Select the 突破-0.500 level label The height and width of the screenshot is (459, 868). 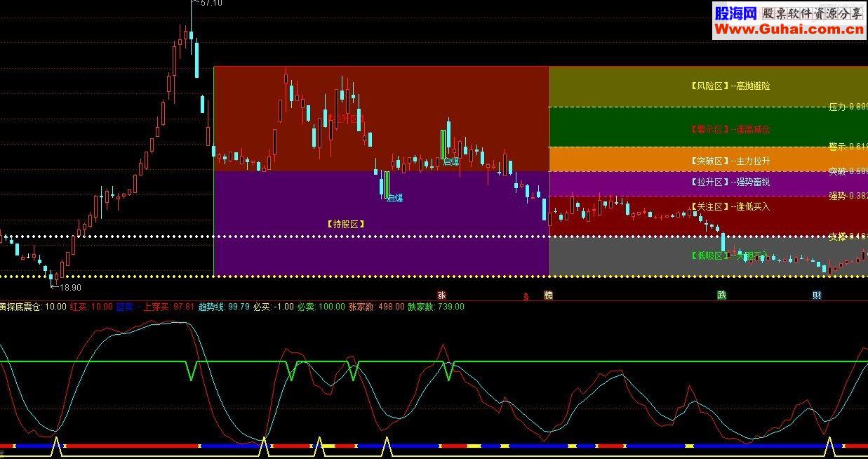[848, 172]
